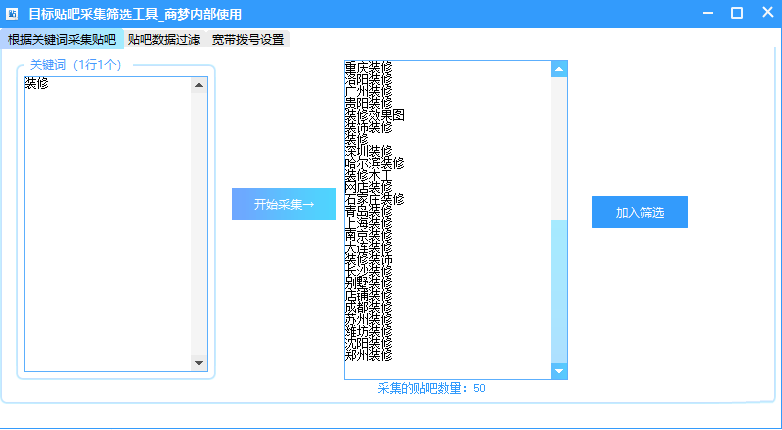The width and height of the screenshot is (782, 430).
Task: Open the 贴吧数据过滤 tab
Action: (164, 39)
